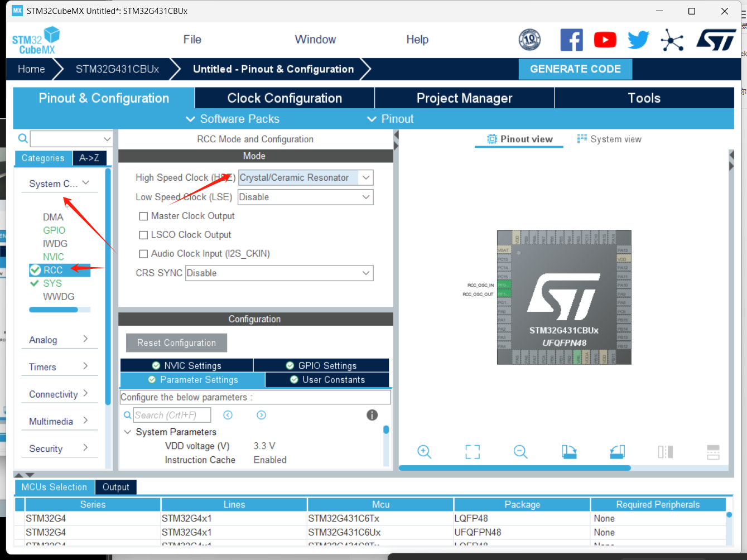747x560 pixels.
Task: Open the Twitter bird icon link
Action: pyautogui.click(x=638, y=40)
